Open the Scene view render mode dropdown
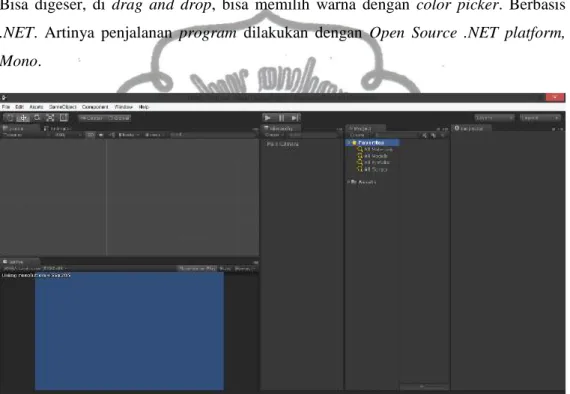Viewport: 570px width, 394px height. [x=67, y=135]
